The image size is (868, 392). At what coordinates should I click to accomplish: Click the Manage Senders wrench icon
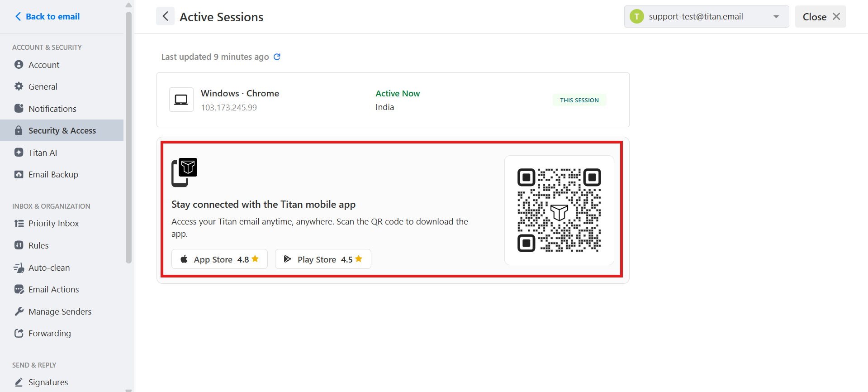coord(19,311)
